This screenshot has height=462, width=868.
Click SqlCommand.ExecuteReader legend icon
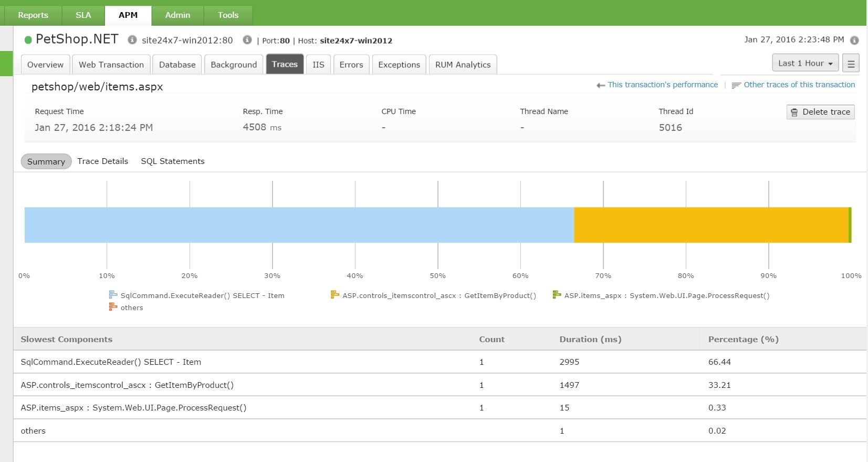[113, 295]
